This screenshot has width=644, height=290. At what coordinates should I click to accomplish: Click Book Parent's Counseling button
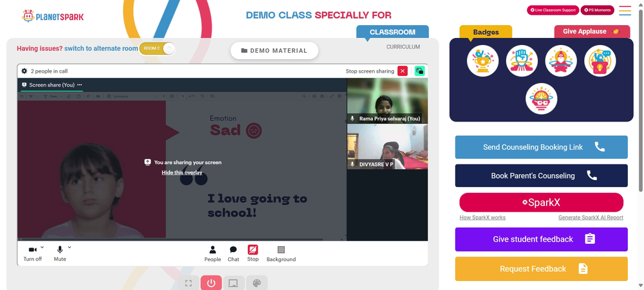pyautogui.click(x=542, y=176)
